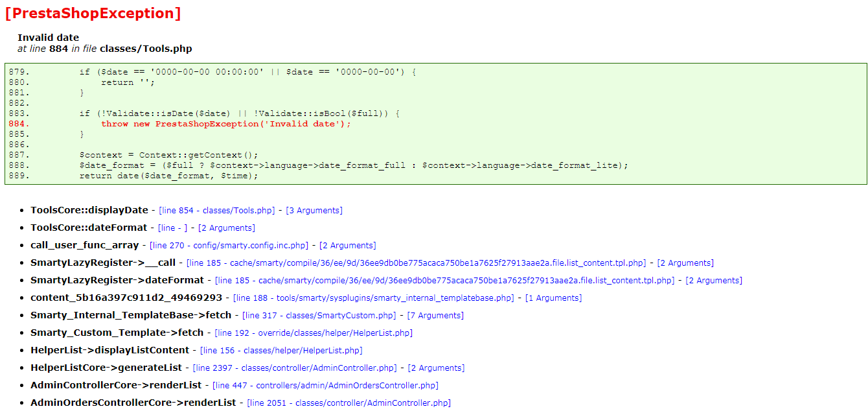Screen dimensions: 868x411
Task: Click the [PrestaShopException] red heading
Action: pyautogui.click(x=93, y=14)
